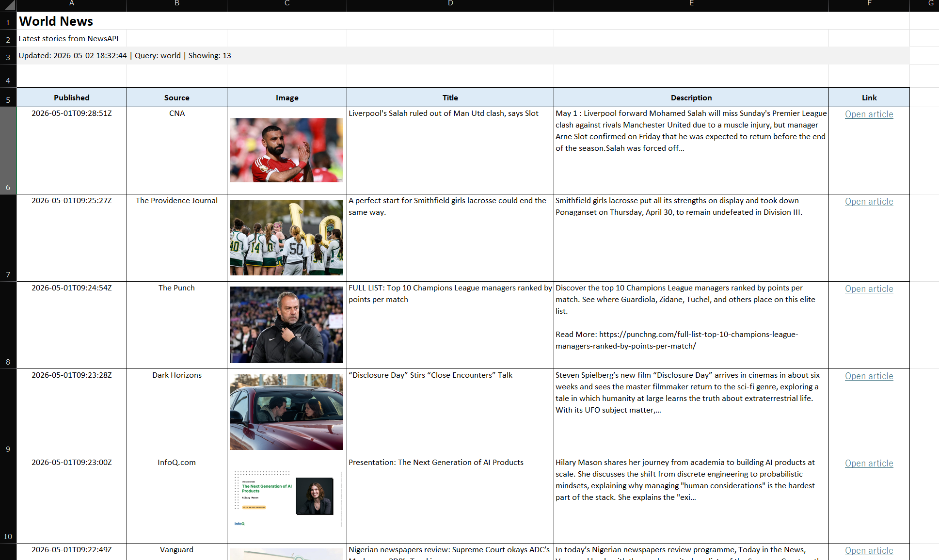Select timestamp 2026-05-01T09:28:51Z cell
939x560 pixels.
72,151
